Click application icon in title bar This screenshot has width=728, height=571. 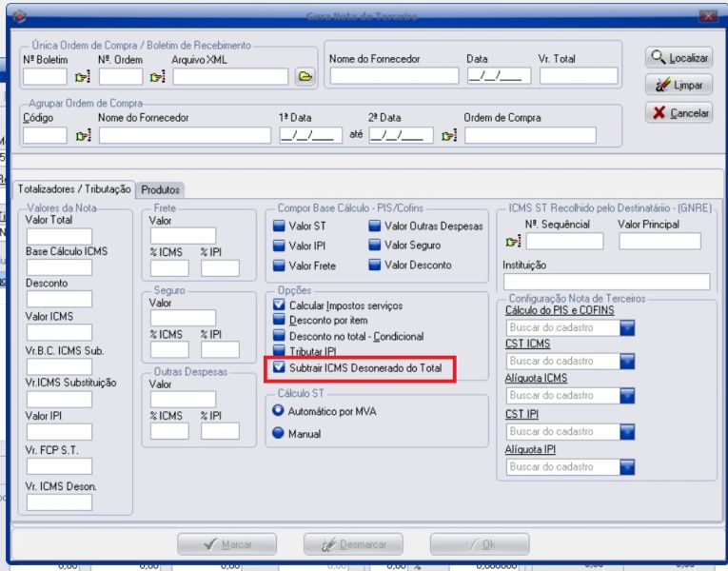(x=19, y=17)
